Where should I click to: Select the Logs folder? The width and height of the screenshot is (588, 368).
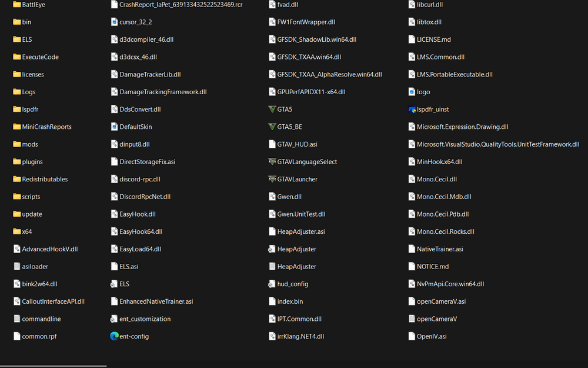pyautogui.click(x=24, y=92)
